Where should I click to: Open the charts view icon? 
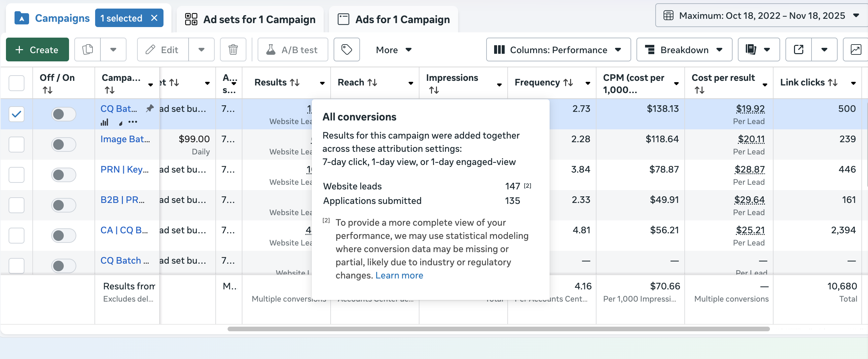click(x=855, y=49)
